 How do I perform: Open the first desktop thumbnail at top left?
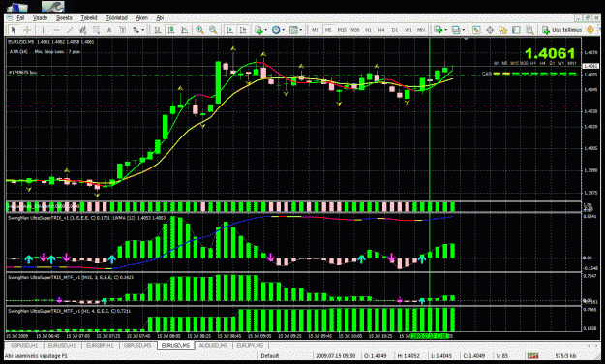pyautogui.click(x=17, y=7)
